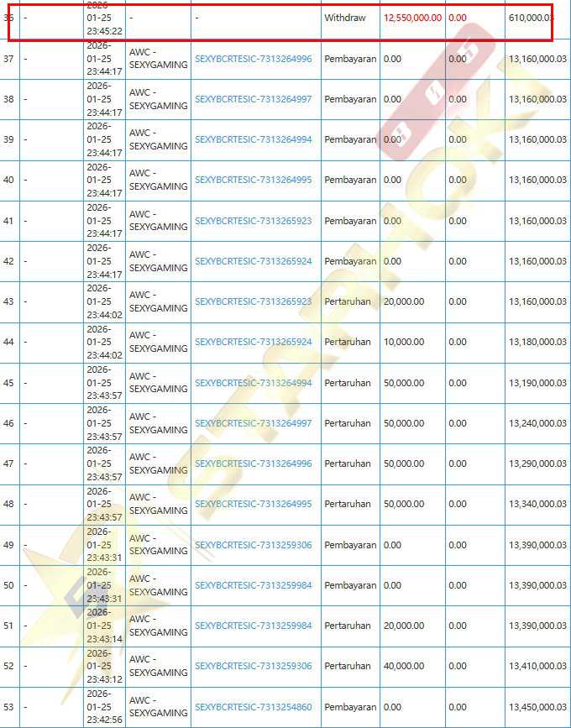Open the SEXYBCRTESIC-7313265924 link in row 42
The image size is (571, 728).
(x=253, y=261)
